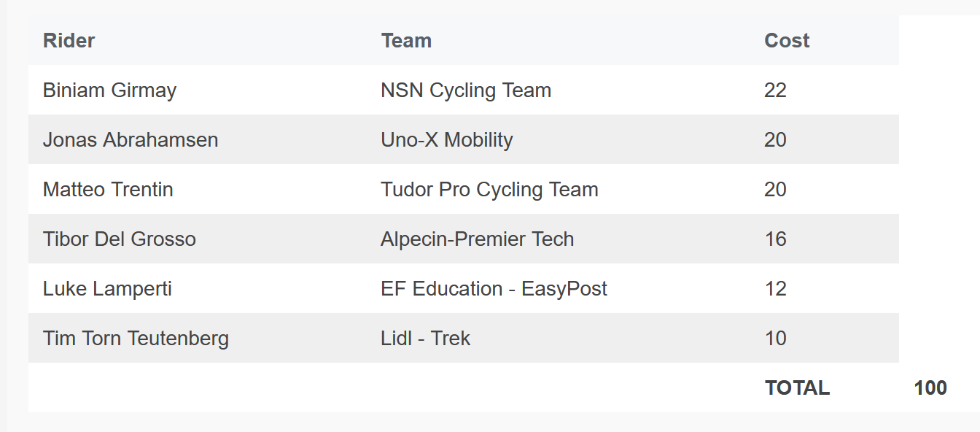Image resolution: width=980 pixels, height=432 pixels.
Task: Open the Uno-X Mobility team entry
Action: (447, 140)
